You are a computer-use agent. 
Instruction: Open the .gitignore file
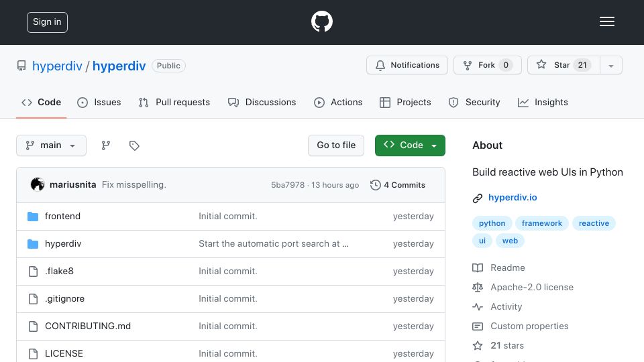tap(64, 299)
